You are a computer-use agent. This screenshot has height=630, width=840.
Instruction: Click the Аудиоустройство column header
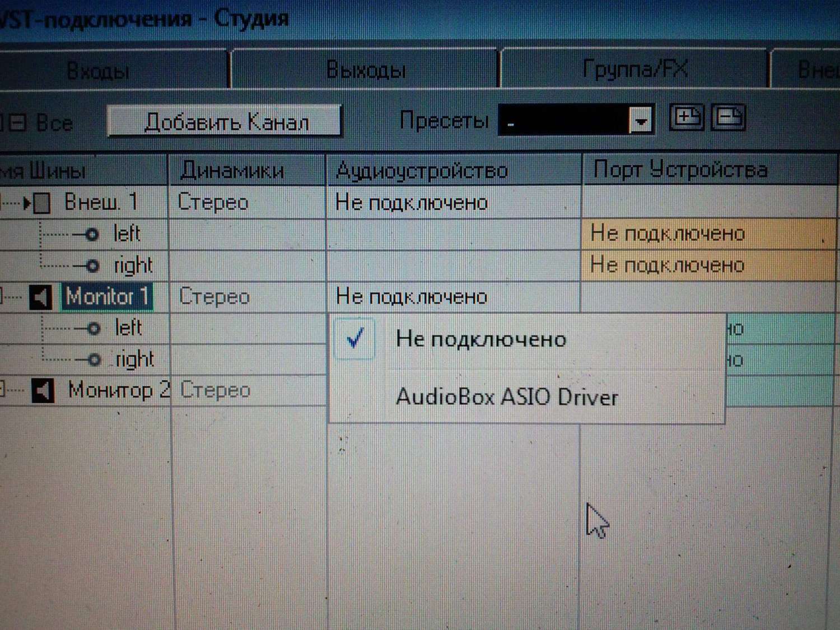click(x=454, y=170)
